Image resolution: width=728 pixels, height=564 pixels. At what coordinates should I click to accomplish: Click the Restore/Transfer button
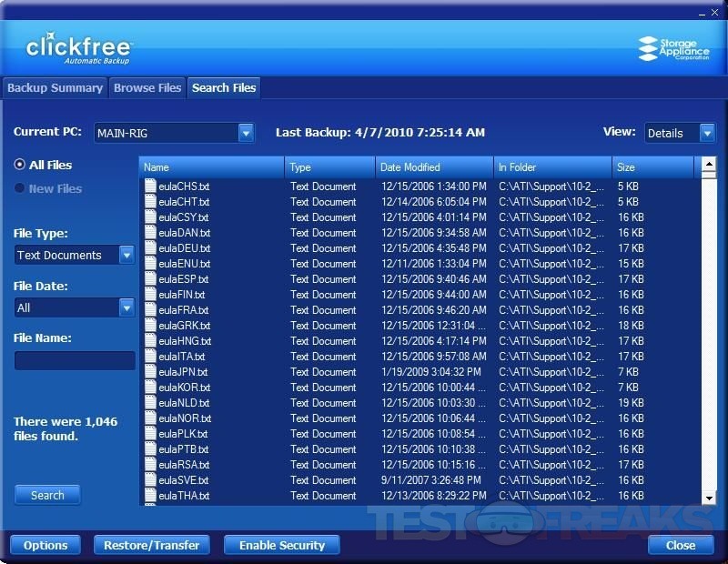pyautogui.click(x=152, y=545)
